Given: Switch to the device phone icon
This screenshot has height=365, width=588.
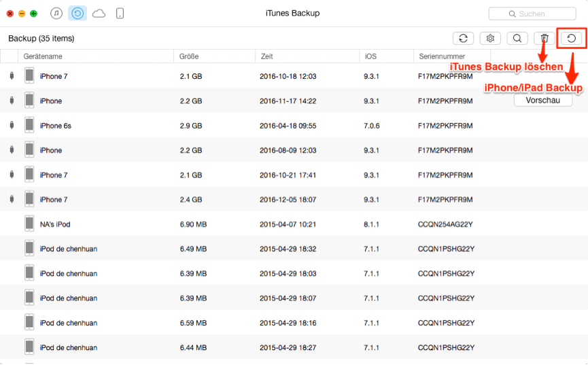Looking at the screenshot, I should pos(120,14).
